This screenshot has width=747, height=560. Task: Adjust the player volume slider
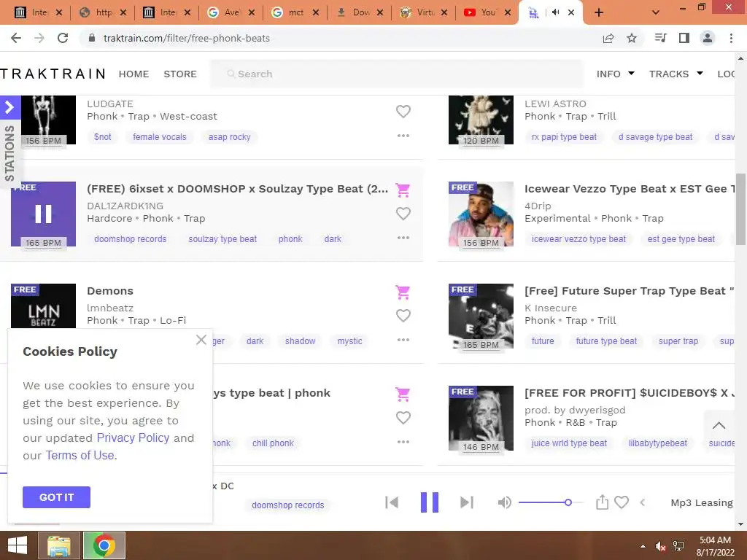(x=551, y=502)
